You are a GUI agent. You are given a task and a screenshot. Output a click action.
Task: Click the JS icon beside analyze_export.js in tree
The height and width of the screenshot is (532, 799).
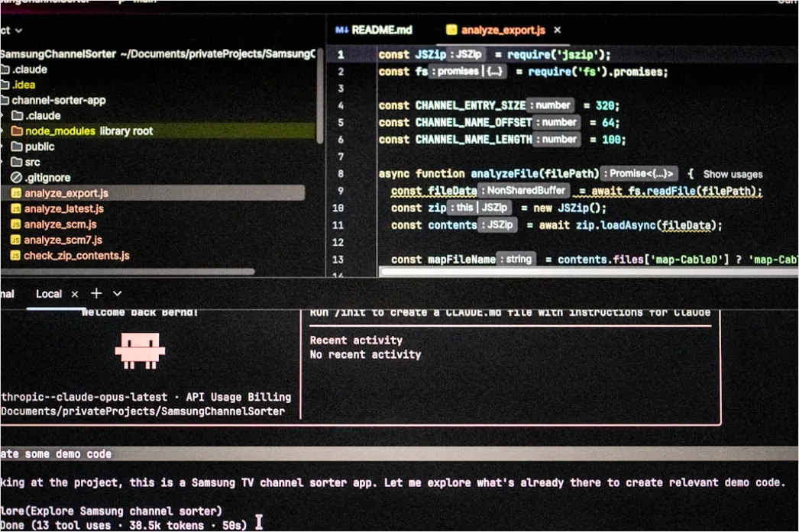click(16, 193)
